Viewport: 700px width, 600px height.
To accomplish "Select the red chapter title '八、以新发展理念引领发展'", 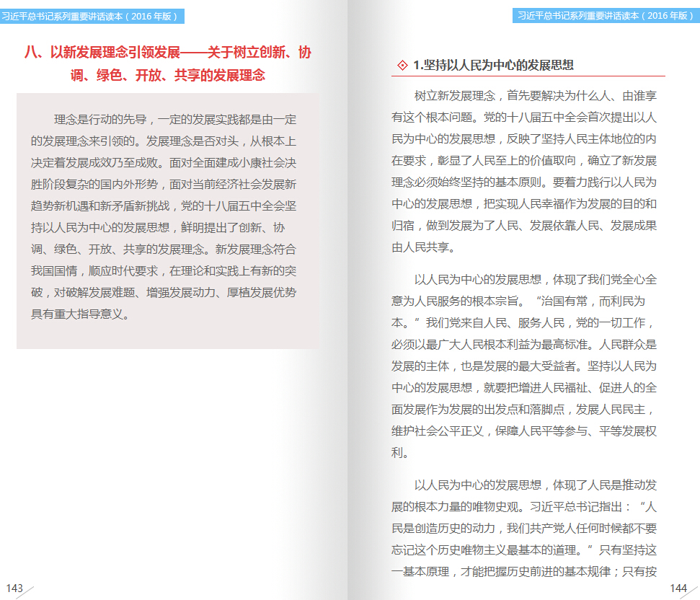I will coord(168,63).
